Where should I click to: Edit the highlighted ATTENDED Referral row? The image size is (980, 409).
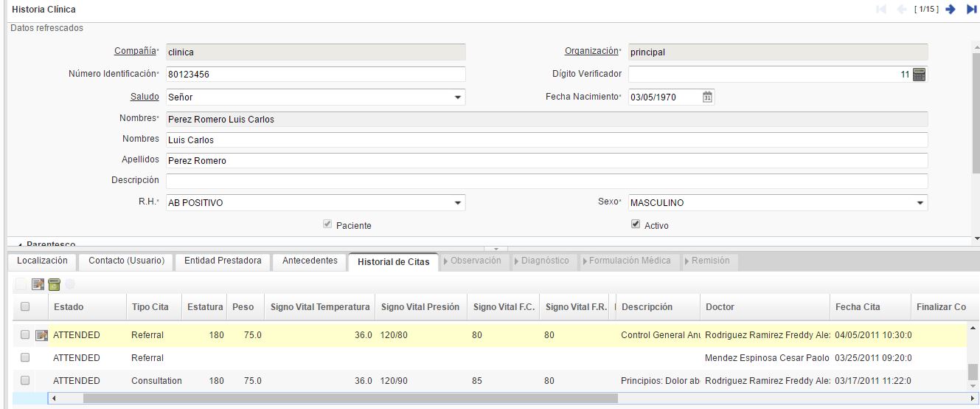[41, 336]
